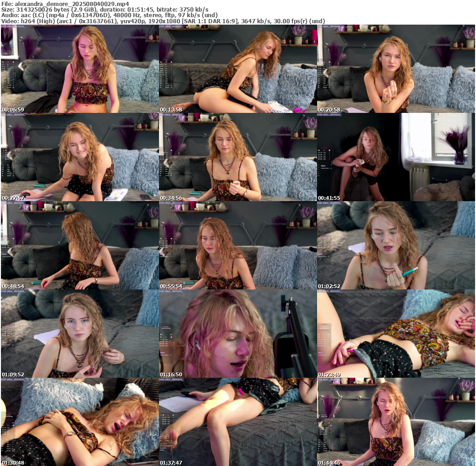Click the frame timestamped 01:23:49
Screen dimensions: 476x466
[396, 334]
